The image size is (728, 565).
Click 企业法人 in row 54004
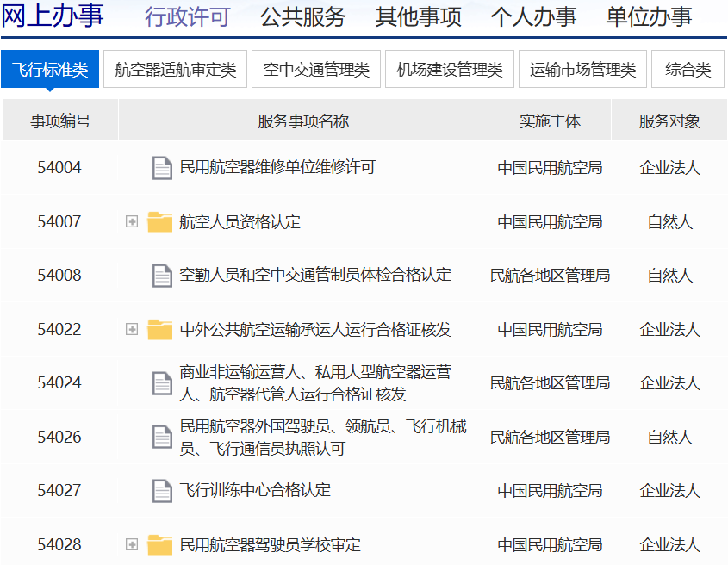[x=669, y=168]
